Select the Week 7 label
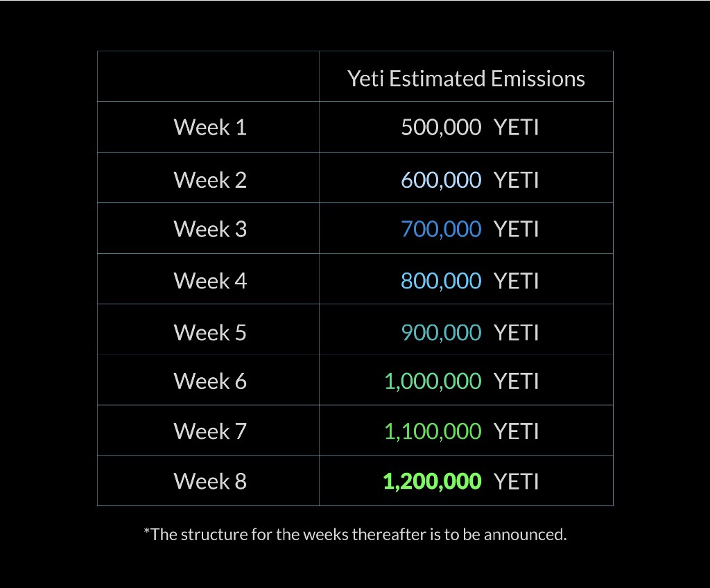The width and height of the screenshot is (710, 588). (210, 431)
